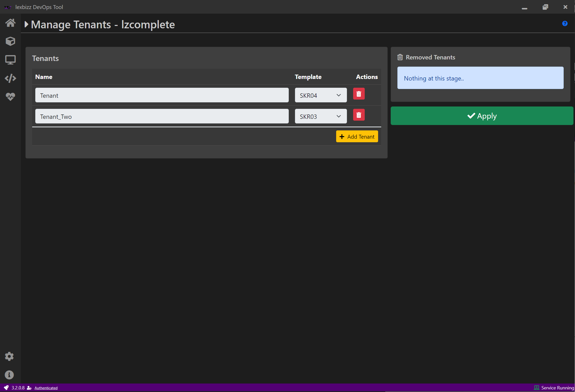
Task: Click the Actions column header
Action: 367,77
